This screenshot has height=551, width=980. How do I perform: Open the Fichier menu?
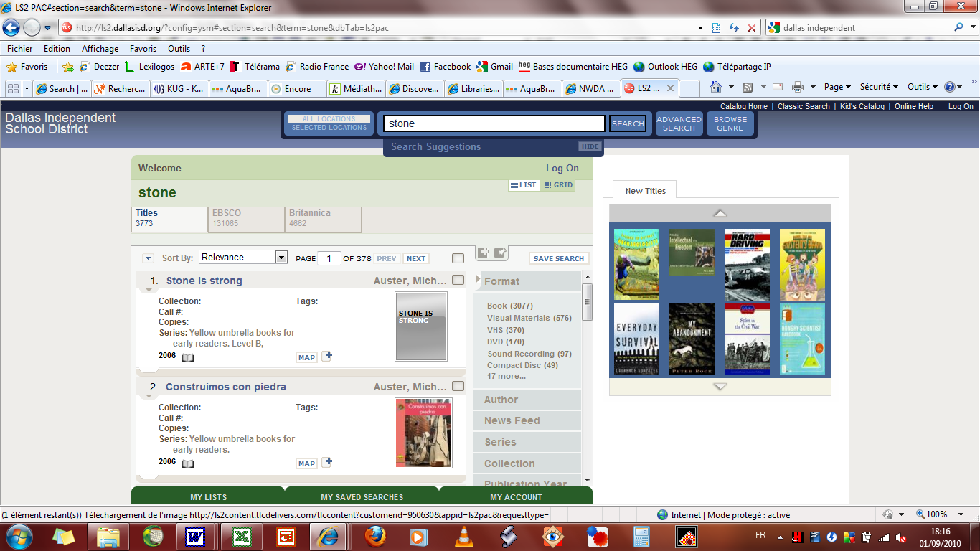point(20,49)
